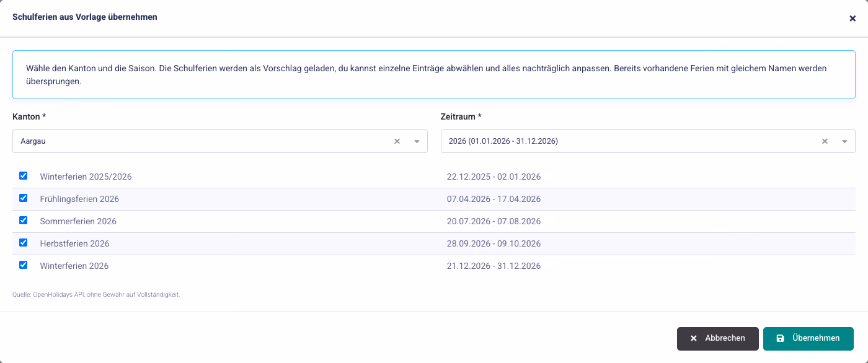The height and width of the screenshot is (363, 868).
Task: Select the Winterferien 2025/2026 label
Action: pyautogui.click(x=86, y=177)
